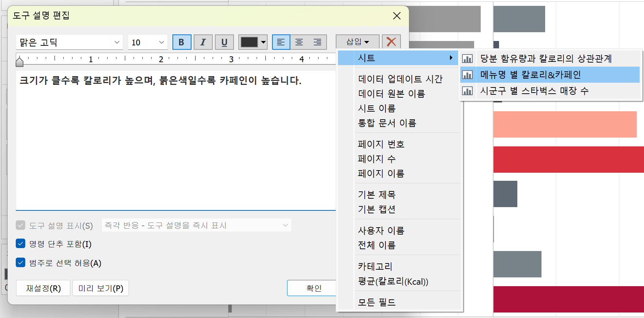Viewport: 644px width, 318px height.
Task: Insert 데이터 업데이트 시간 field
Action: [x=400, y=79]
